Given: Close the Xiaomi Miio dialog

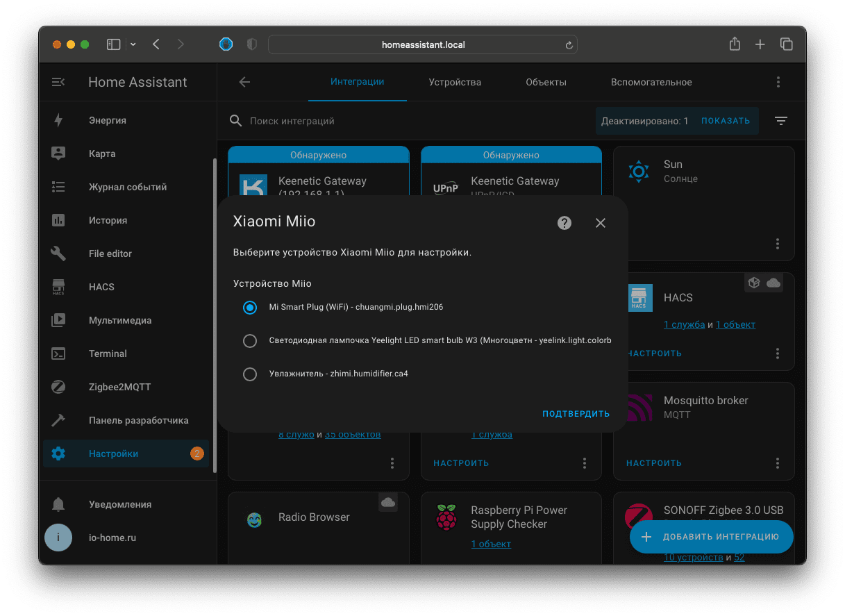Looking at the screenshot, I should click(601, 223).
